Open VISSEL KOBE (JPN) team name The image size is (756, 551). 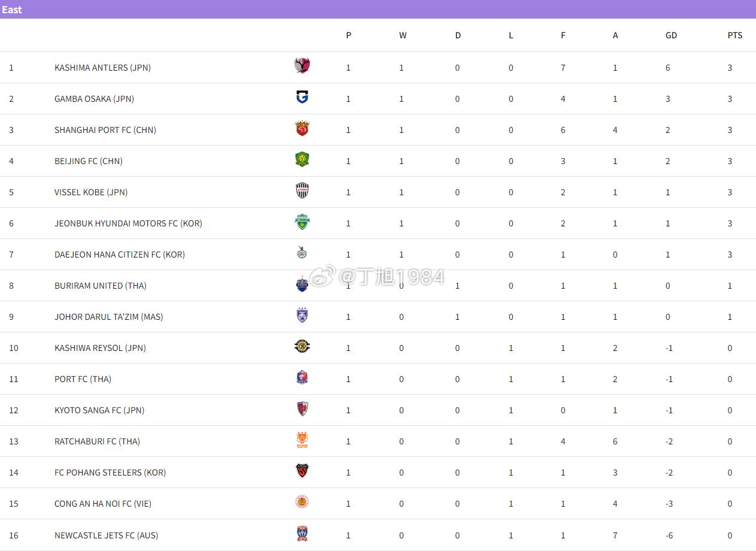pos(91,192)
